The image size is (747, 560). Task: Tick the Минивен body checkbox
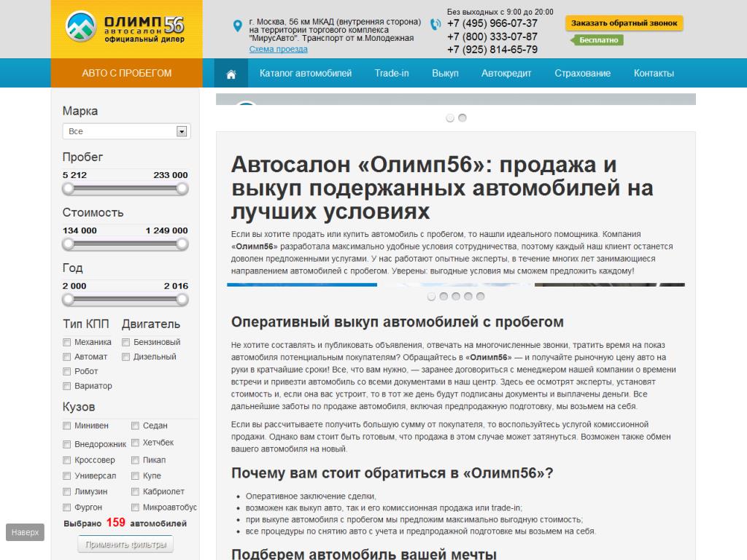(66, 426)
